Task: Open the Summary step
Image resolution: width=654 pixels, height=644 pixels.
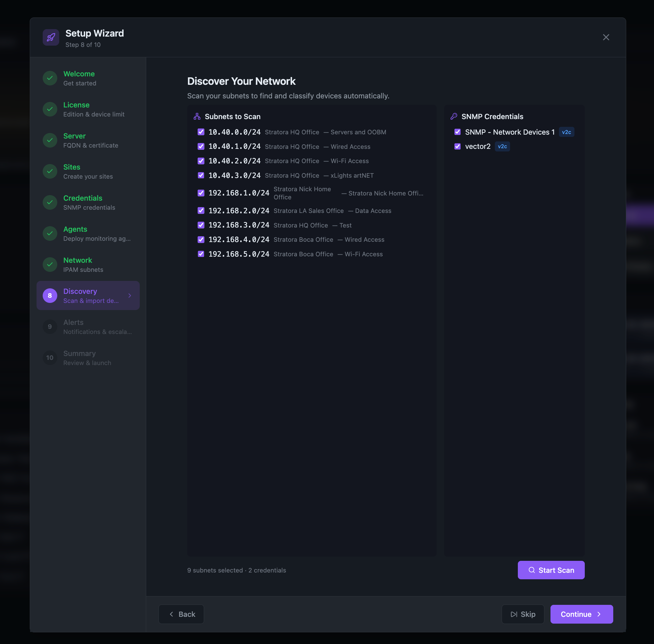Action: click(88, 358)
